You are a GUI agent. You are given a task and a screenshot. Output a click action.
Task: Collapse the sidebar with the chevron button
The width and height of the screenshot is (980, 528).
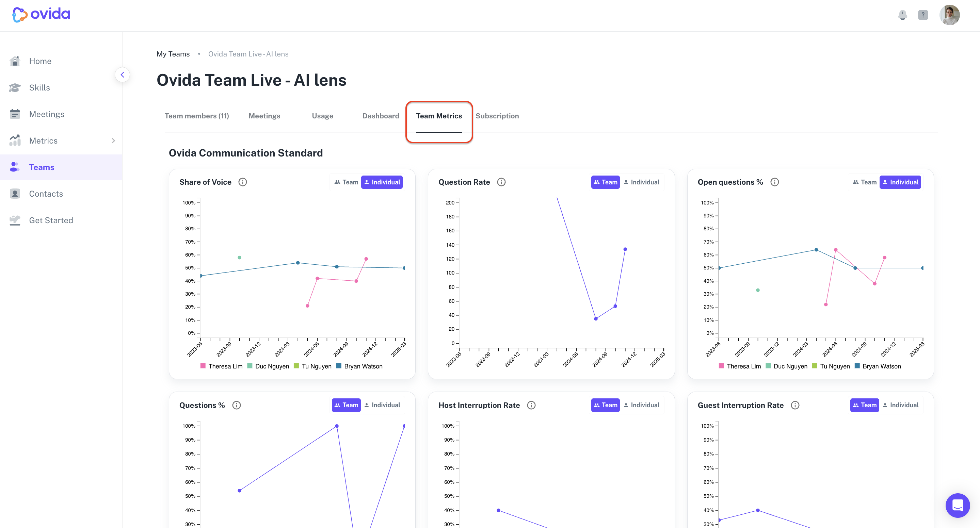click(122, 75)
